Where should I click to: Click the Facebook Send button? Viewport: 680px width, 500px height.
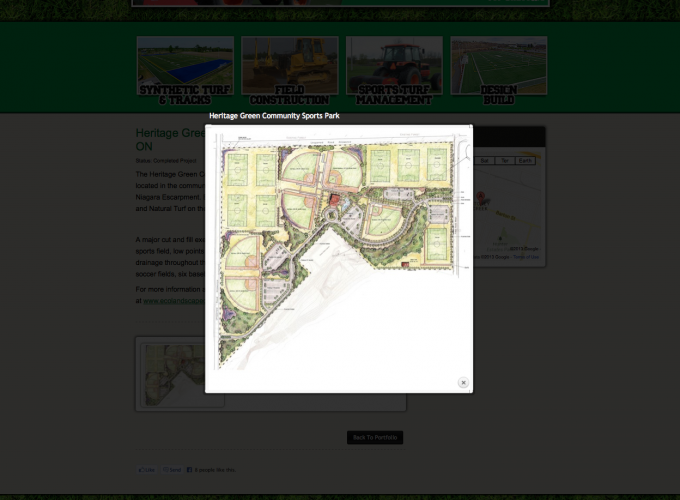[x=172, y=469]
